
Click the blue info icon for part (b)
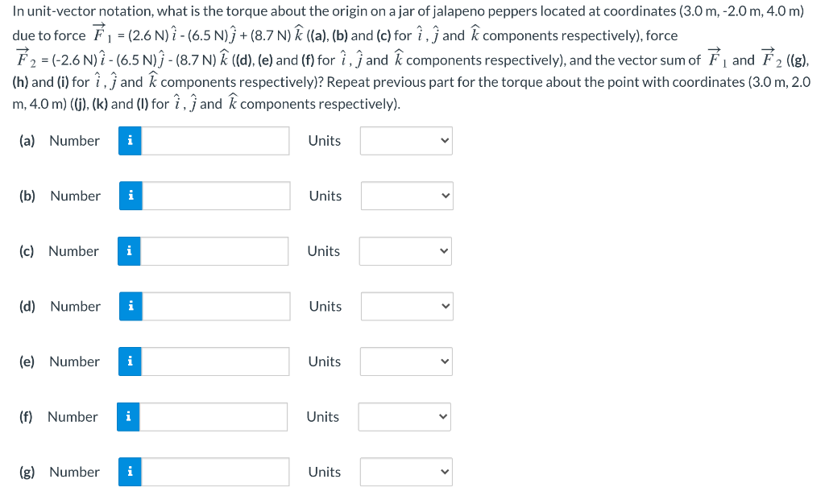[131, 196]
